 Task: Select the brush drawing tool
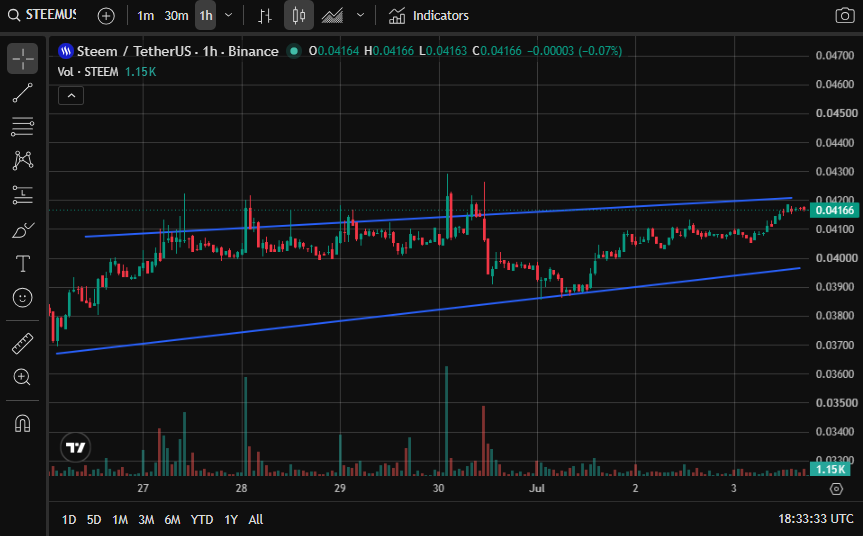pos(23,229)
